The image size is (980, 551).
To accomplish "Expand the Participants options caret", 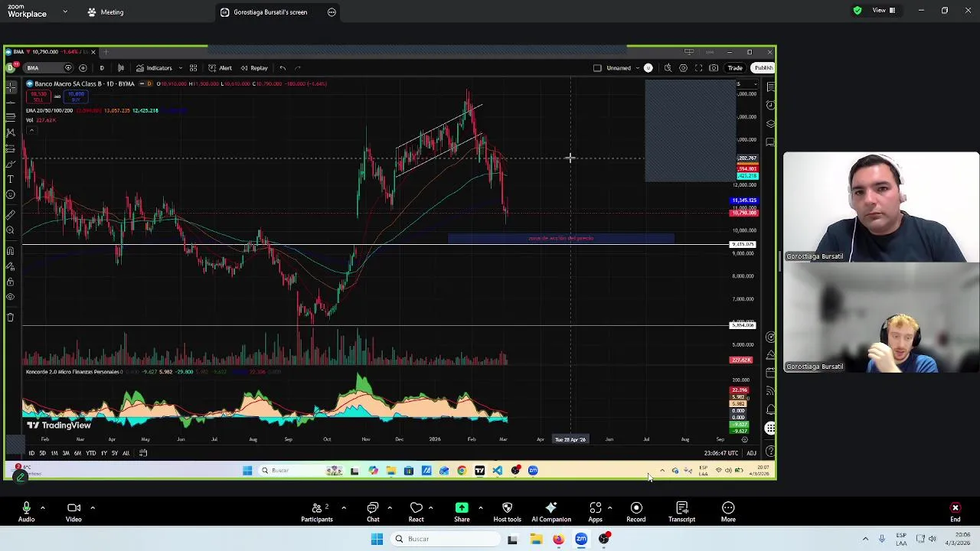I will (x=344, y=507).
